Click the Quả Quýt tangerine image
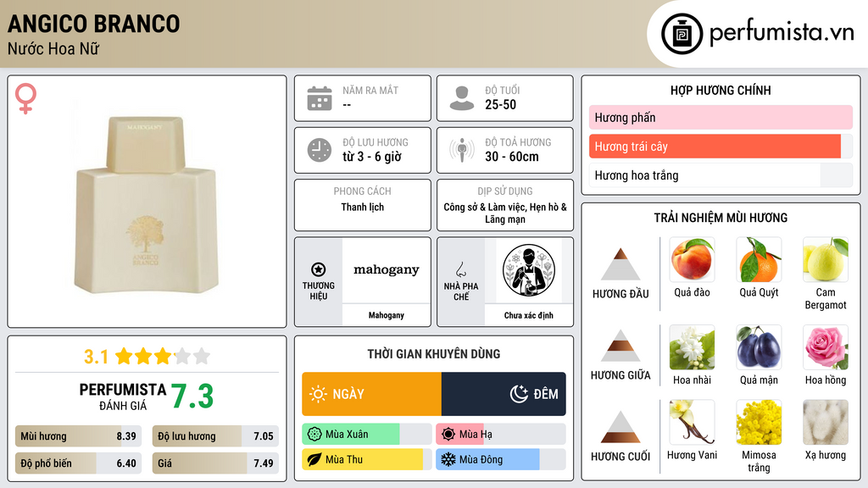Viewport: 868px width, 488px height. point(759,259)
